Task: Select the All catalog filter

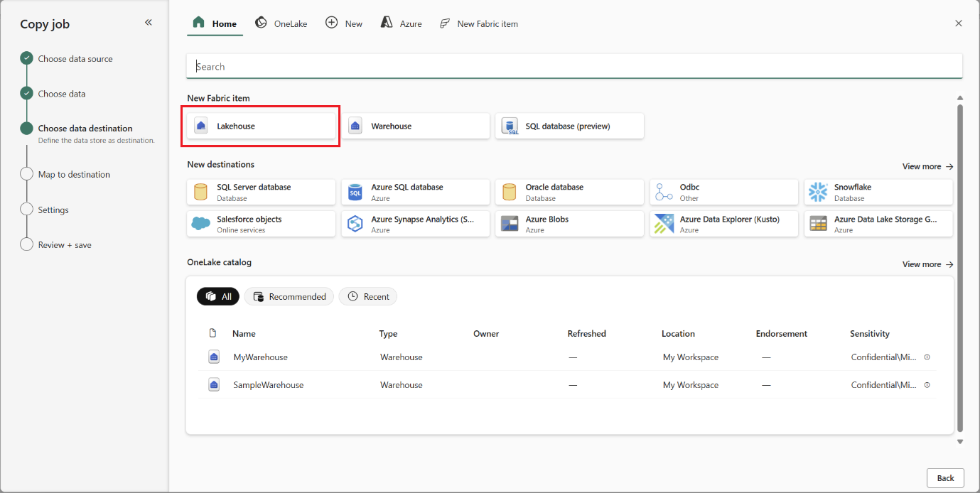Action: (218, 296)
